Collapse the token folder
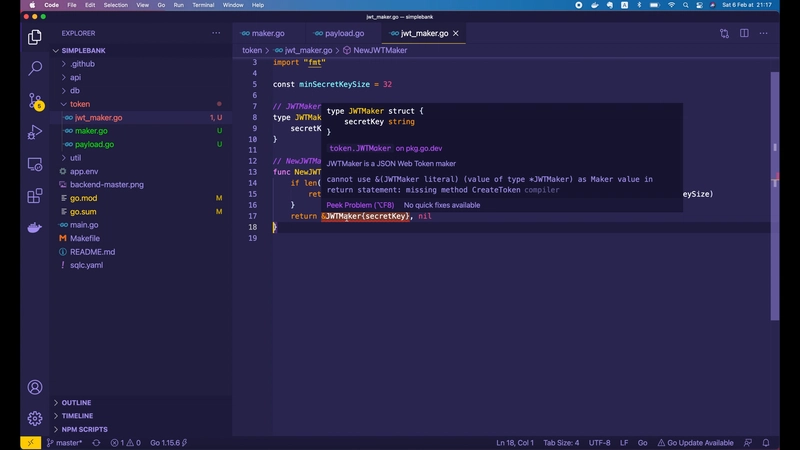Image resolution: width=800 pixels, height=450 pixels. [79, 104]
